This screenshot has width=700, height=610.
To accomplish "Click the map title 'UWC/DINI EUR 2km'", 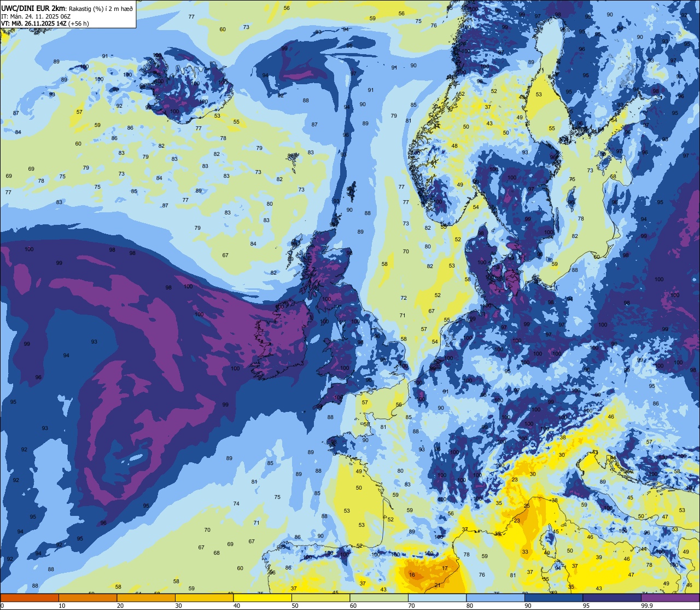I will (x=33, y=8).
